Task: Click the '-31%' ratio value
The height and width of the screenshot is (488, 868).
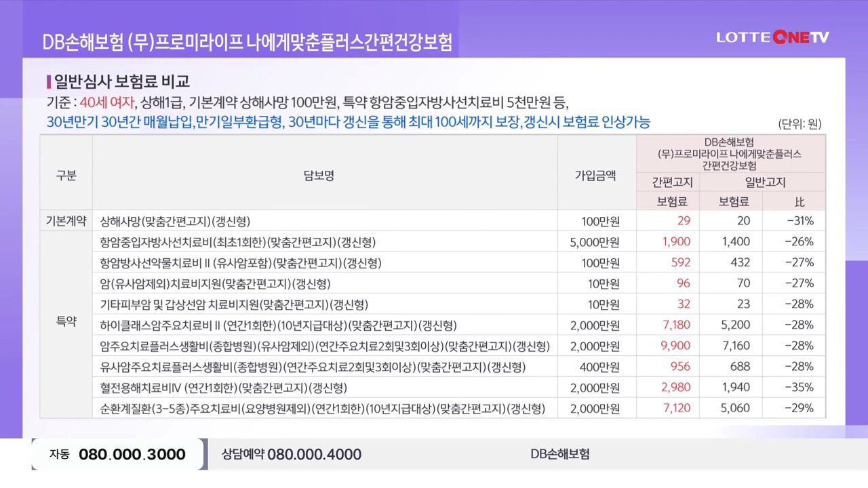Action: [x=800, y=221]
